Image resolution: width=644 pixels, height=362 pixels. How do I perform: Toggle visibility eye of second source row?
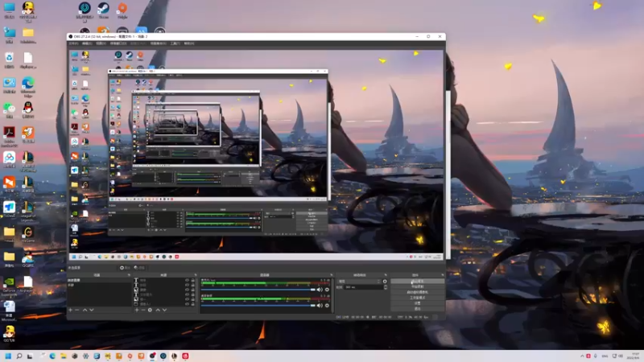point(188,285)
